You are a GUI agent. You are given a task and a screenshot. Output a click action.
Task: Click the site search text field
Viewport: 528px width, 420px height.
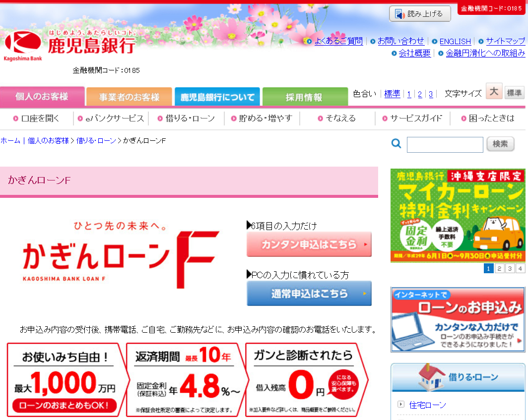pos(445,144)
